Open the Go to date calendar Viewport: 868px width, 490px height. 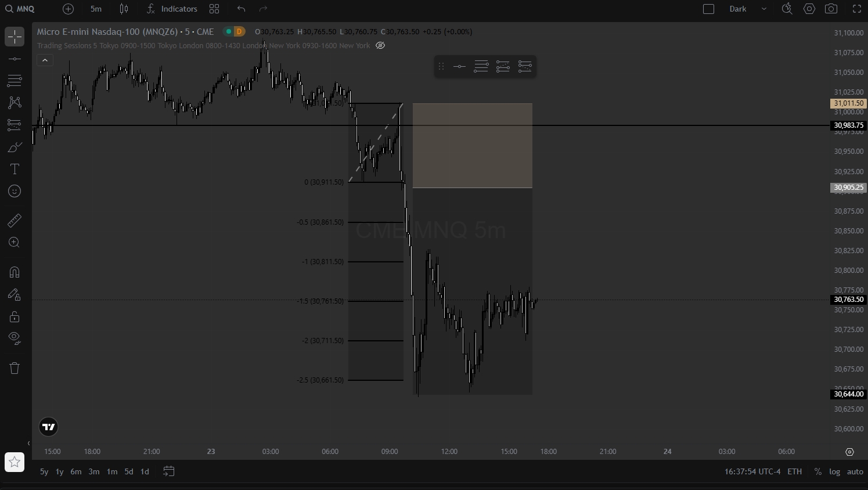168,471
